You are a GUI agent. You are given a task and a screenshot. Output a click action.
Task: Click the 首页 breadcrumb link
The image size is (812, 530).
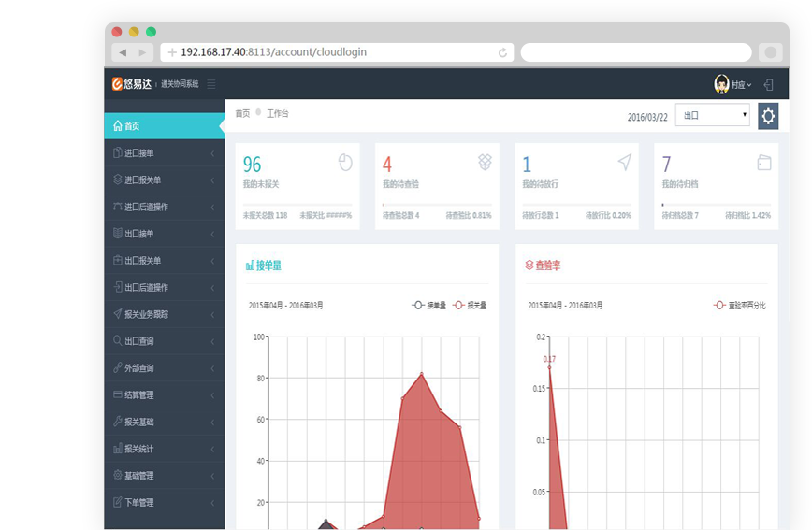[242, 113]
